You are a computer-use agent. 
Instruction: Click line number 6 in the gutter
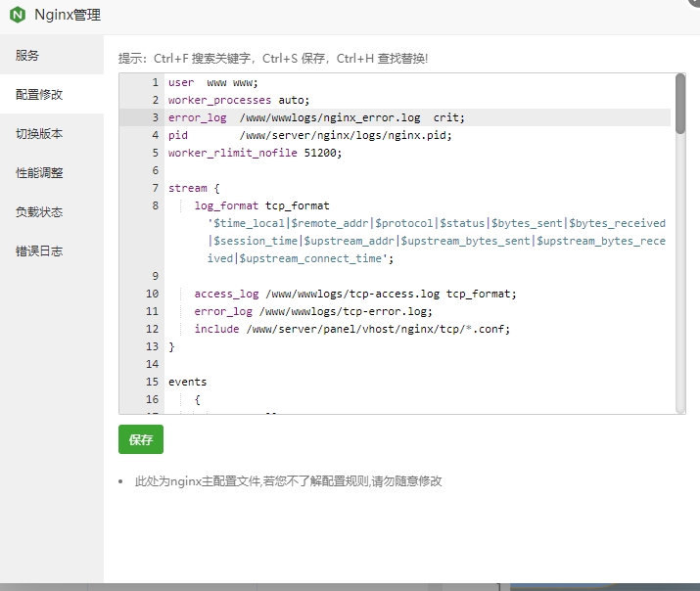155,170
